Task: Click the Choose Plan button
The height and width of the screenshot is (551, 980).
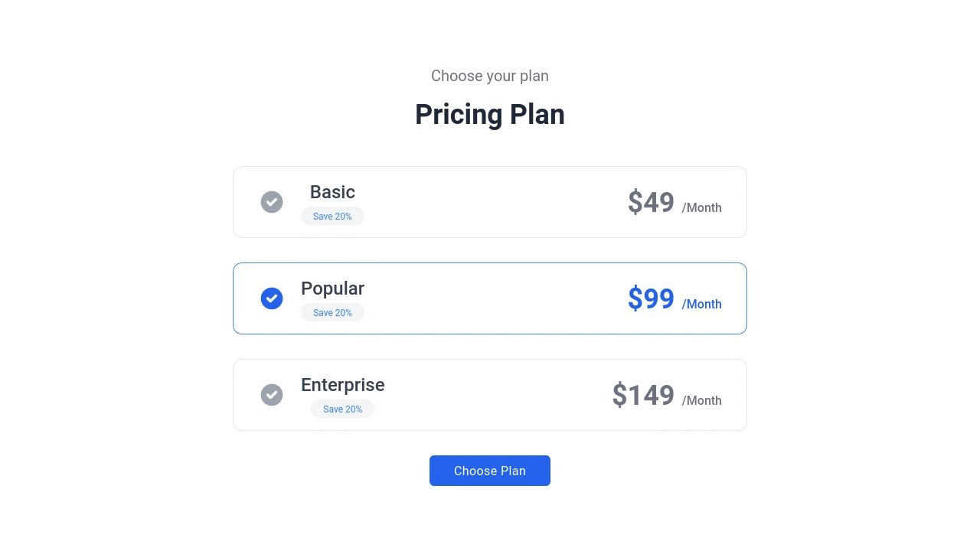Action: pos(490,471)
